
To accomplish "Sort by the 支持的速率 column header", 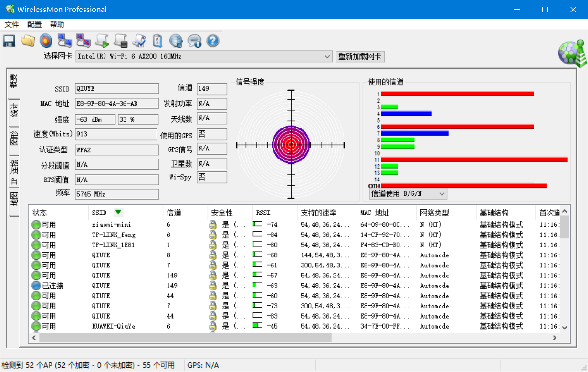I will pos(327,213).
